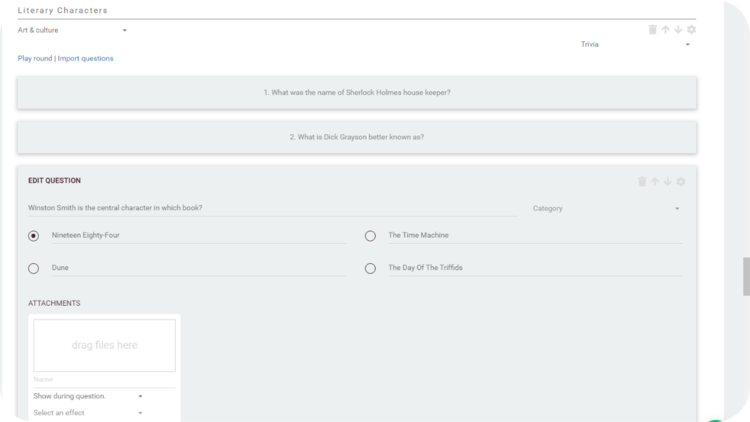
Task: Delete the edited question with trash icon
Action: [x=642, y=182]
